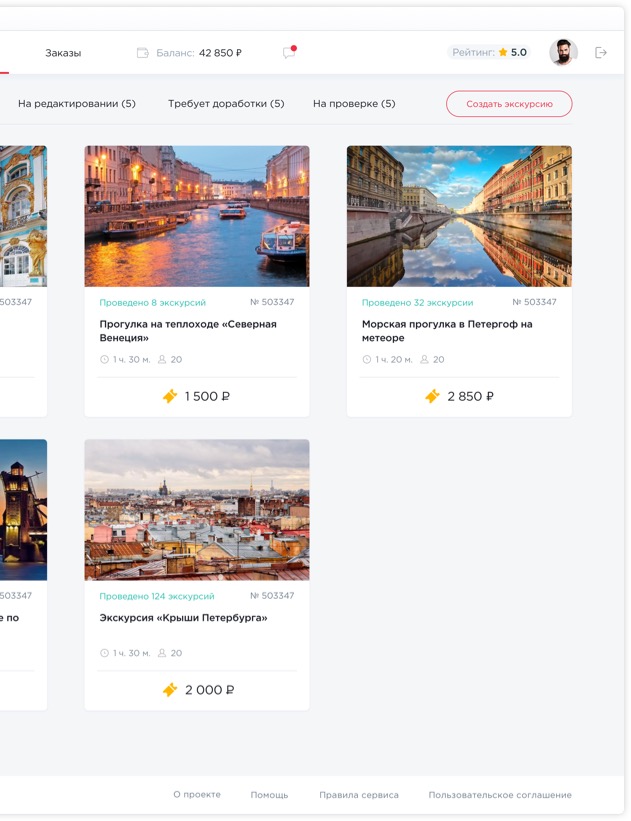Click the logout icon
The width and height of the screenshot is (631, 821).
tap(601, 53)
